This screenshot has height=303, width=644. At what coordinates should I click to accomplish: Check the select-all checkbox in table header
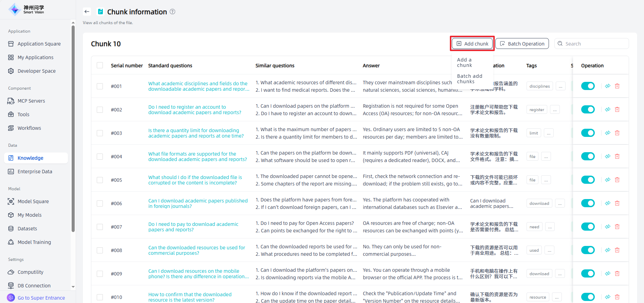(100, 65)
